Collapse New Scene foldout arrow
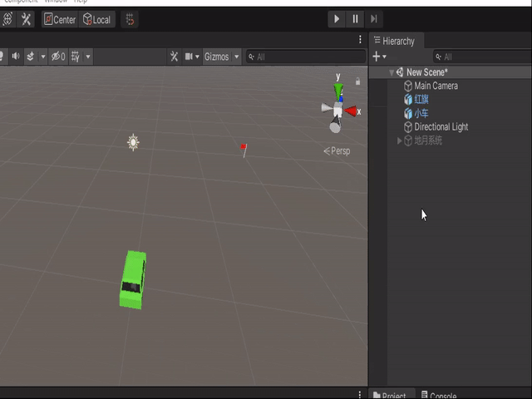 (x=392, y=72)
